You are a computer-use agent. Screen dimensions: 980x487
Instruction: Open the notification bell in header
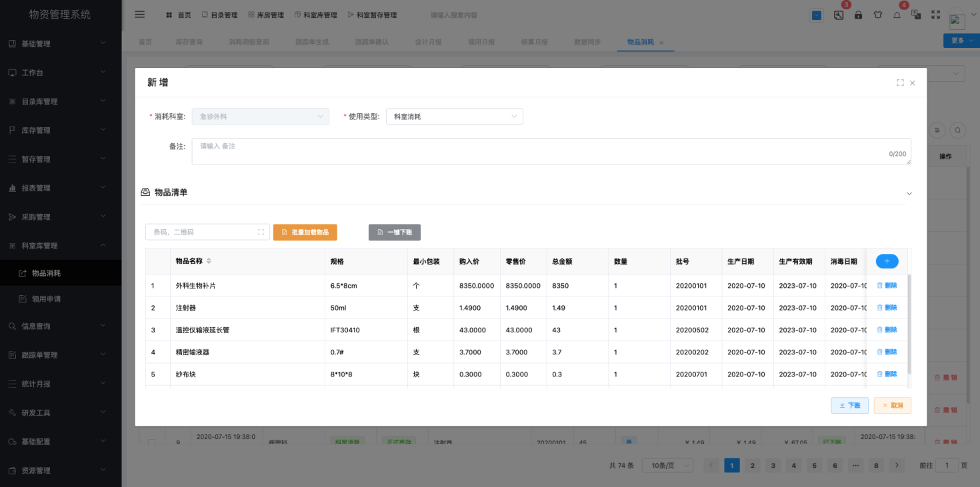click(897, 15)
